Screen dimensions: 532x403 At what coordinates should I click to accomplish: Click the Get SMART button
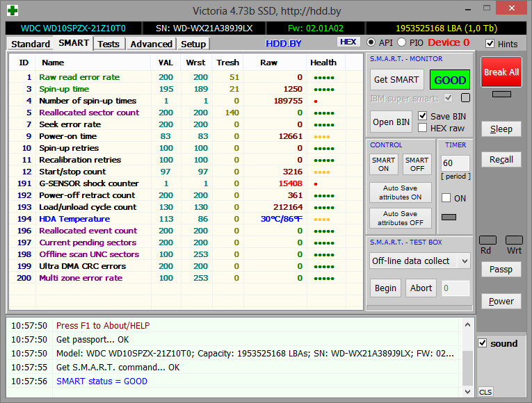point(396,80)
